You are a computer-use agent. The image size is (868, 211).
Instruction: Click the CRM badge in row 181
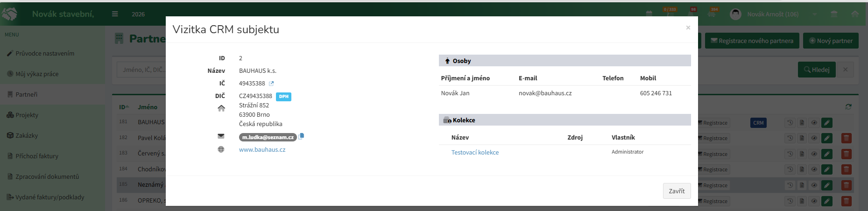pyautogui.click(x=758, y=123)
